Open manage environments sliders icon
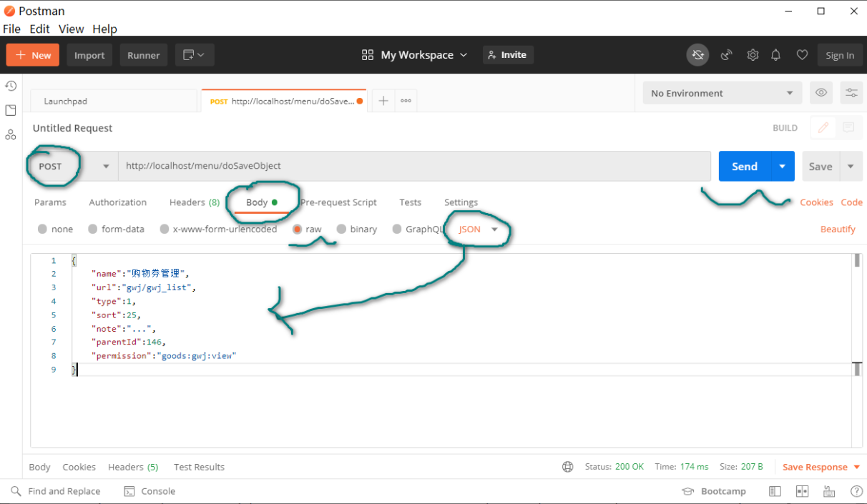Screen dimensions: 867x504 [851, 93]
